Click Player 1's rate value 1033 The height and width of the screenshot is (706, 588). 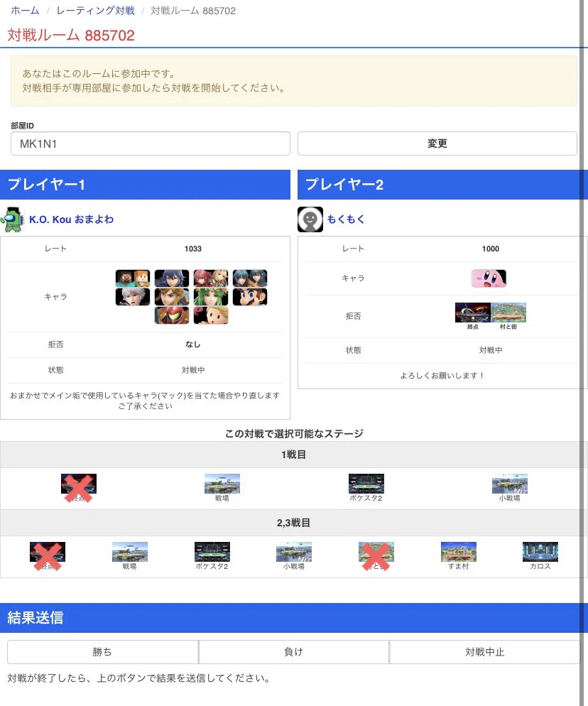(x=192, y=249)
